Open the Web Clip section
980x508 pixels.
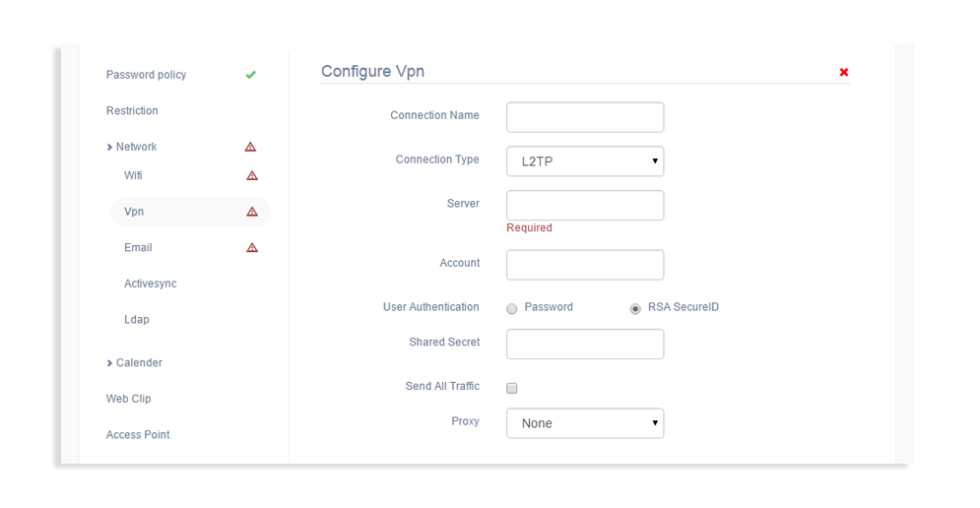[x=129, y=399]
